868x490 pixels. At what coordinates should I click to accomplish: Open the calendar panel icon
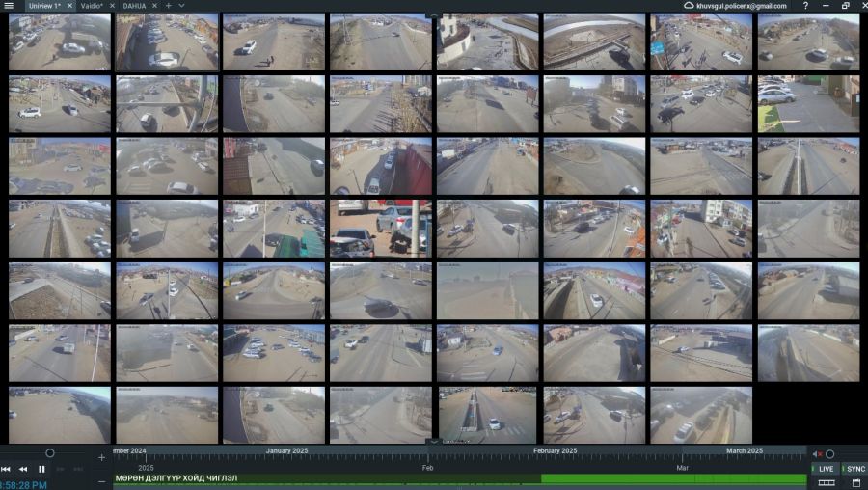854,482
